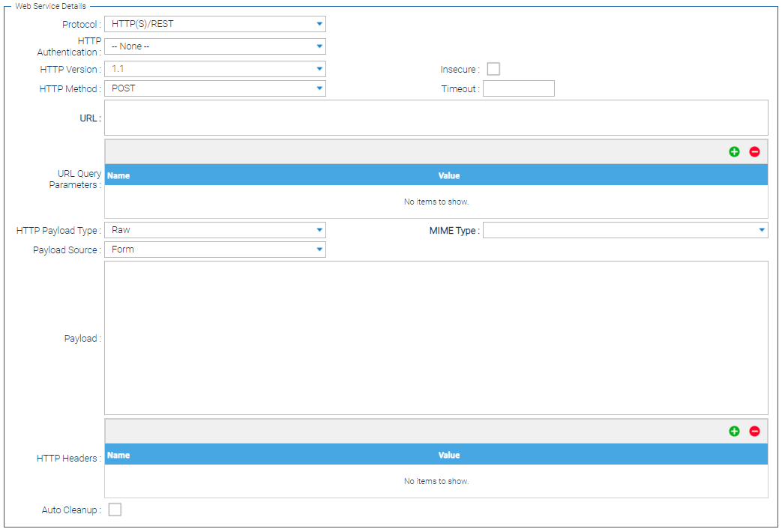Add a new URL Query Parameter row

[734, 151]
